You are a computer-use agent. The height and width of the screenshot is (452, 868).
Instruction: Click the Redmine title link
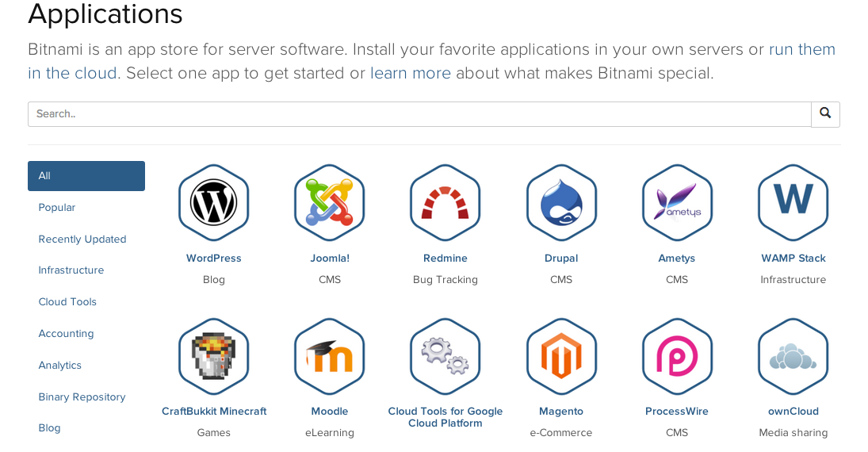(x=445, y=259)
